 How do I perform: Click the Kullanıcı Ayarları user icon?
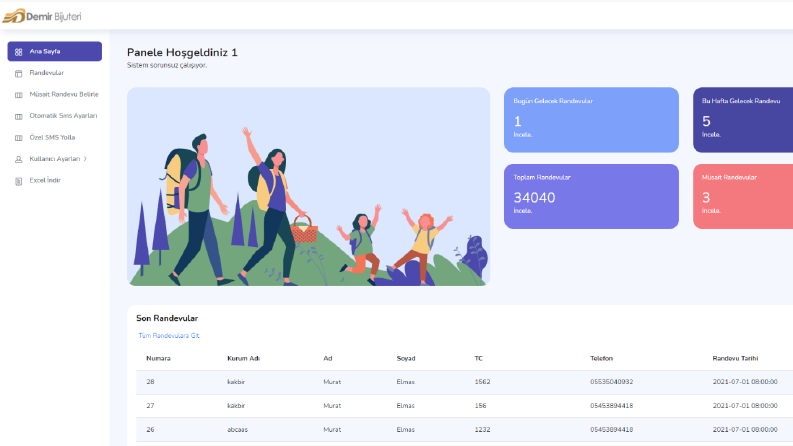click(19, 159)
